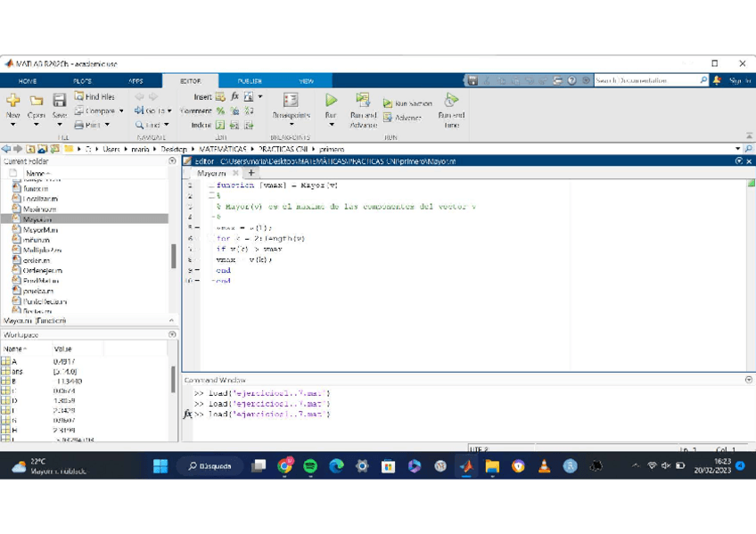Viewport: 756px width, 534px height.
Task: Expand the Mayor.m details panel chevron
Action: click(171, 320)
